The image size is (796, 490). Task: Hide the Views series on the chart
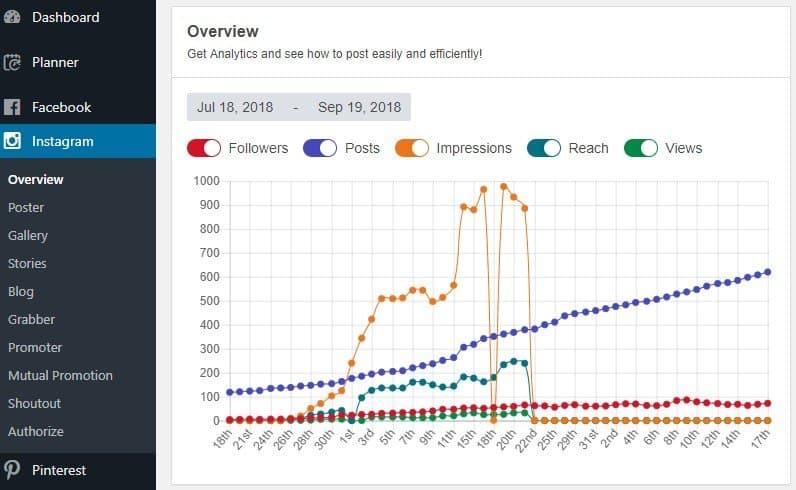[x=641, y=148]
